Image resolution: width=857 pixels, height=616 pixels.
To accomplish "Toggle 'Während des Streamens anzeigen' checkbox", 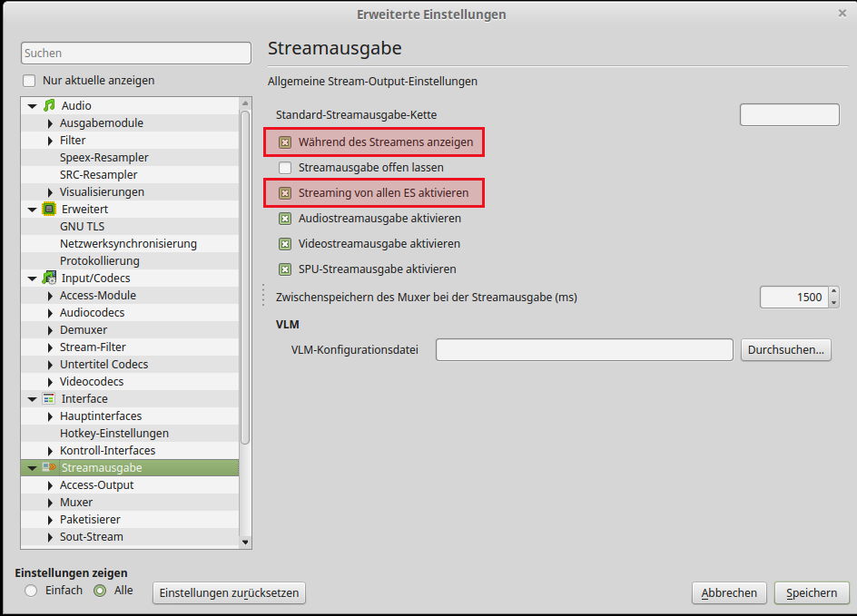I will pyautogui.click(x=285, y=142).
